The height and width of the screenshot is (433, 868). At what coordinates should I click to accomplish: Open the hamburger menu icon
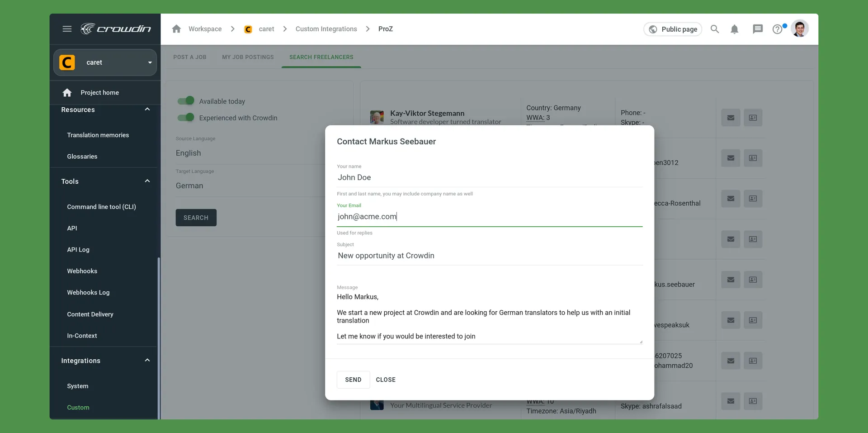tap(67, 29)
